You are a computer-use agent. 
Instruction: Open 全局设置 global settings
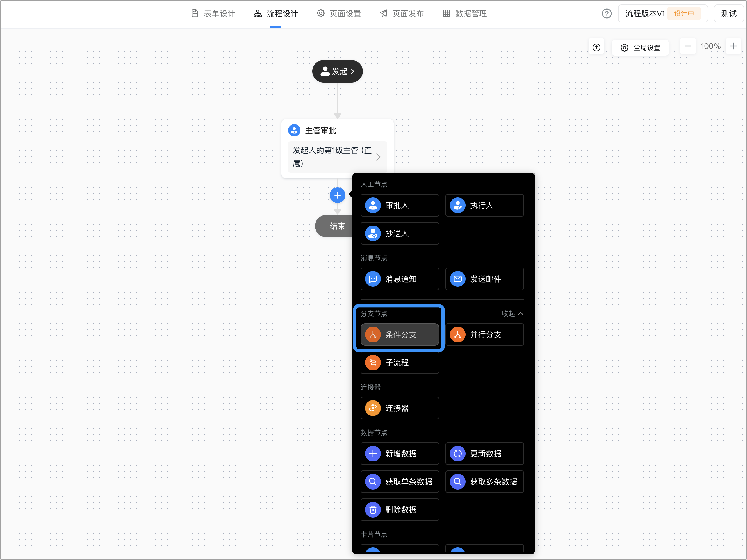(x=640, y=48)
